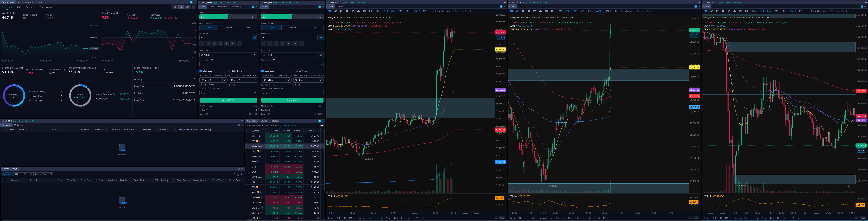This screenshot has width=868, height=221.
Task: Select the Market order type in second trade panel
Action: (x=293, y=28)
